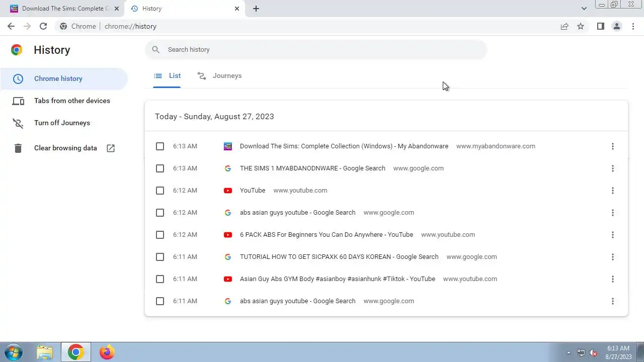This screenshot has width=644, height=362.
Task: Go back with the browser back arrow
Action: [x=11, y=26]
